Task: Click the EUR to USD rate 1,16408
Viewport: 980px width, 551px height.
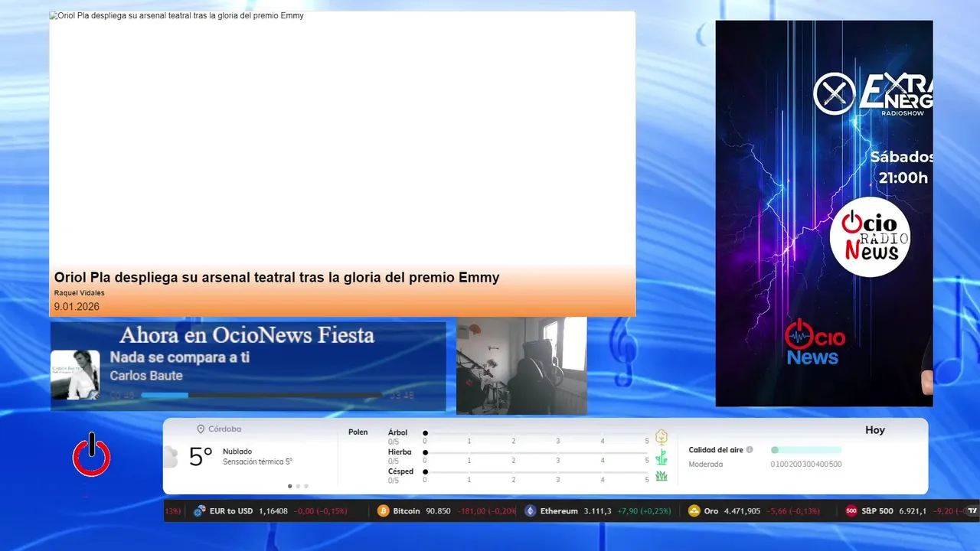Action: [273, 511]
